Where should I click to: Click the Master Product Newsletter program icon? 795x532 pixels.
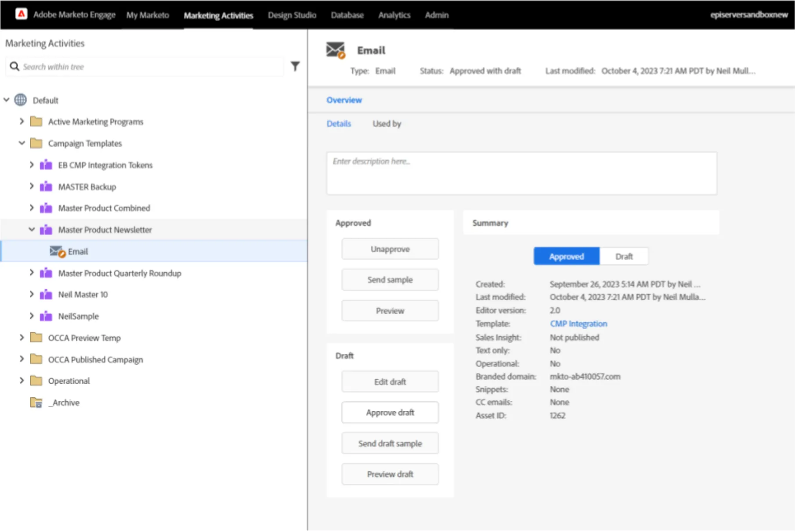click(46, 230)
